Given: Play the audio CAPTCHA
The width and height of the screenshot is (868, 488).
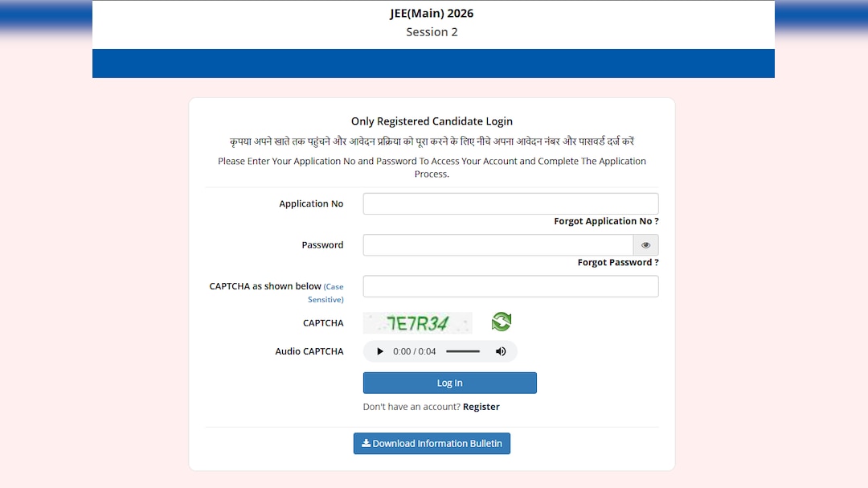Looking at the screenshot, I should pyautogui.click(x=380, y=351).
